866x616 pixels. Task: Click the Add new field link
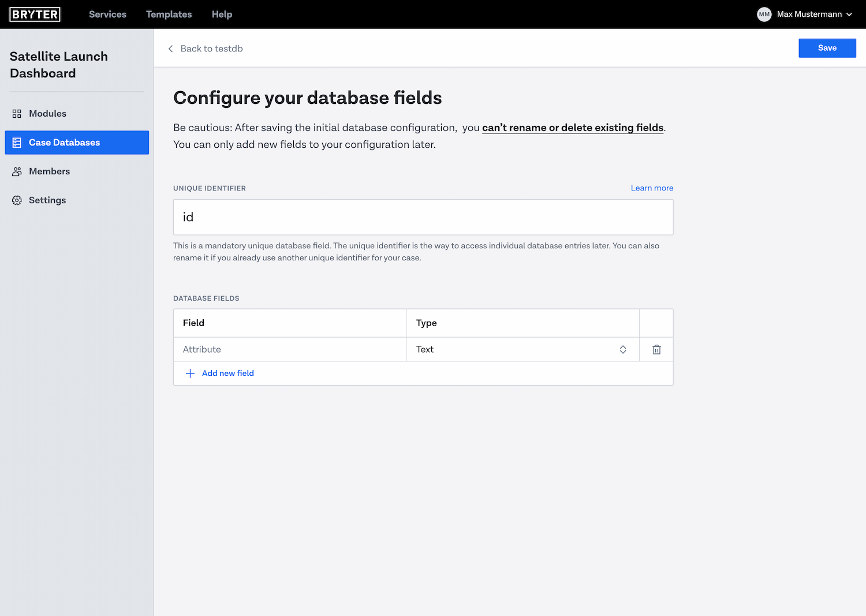click(x=228, y=374)
